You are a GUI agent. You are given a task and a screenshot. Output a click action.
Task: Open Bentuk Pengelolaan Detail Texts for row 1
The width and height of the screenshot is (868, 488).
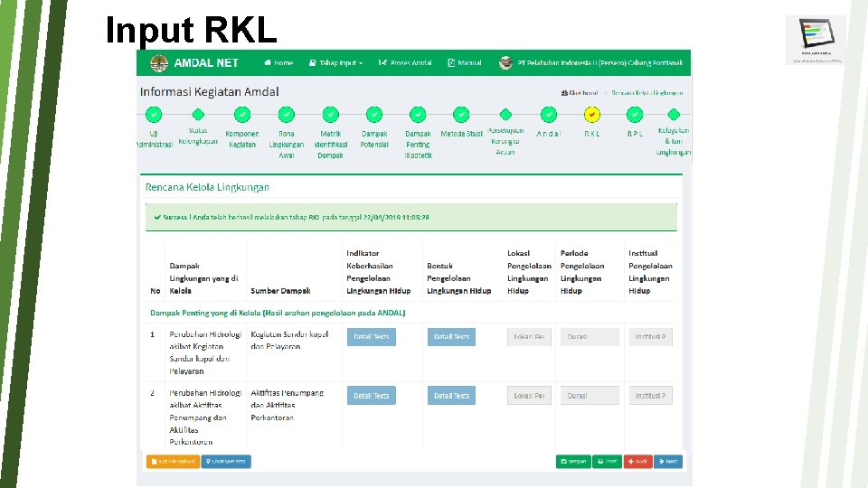tap(451, 337)
